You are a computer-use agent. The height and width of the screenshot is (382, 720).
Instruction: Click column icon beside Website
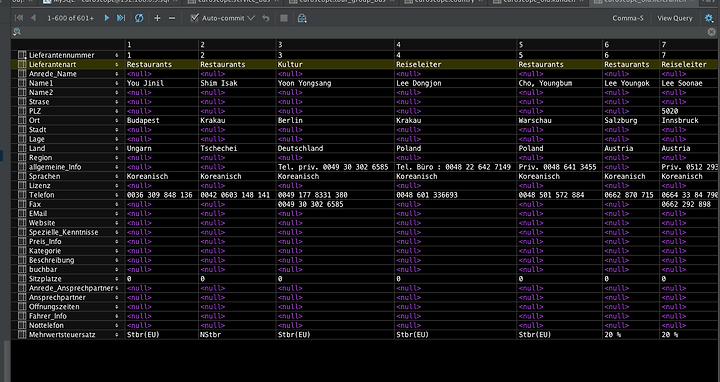22,223
